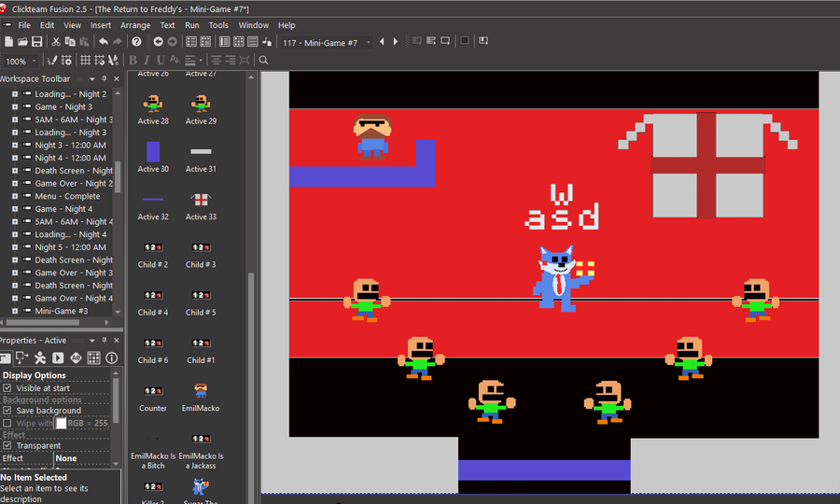Open the Storyboard Editor
Screen dimensions: 840x504
tap(191, 42)
